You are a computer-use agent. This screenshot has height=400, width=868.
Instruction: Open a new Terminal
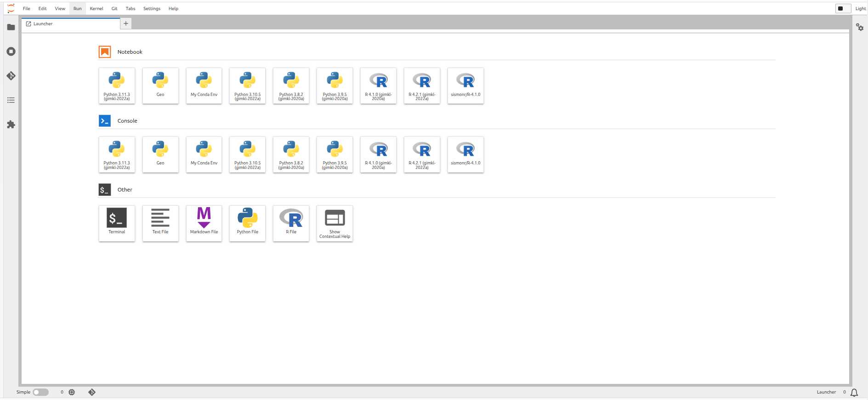pos(117,223)
